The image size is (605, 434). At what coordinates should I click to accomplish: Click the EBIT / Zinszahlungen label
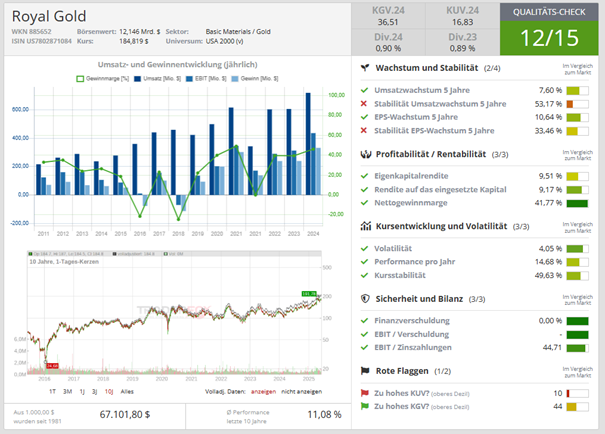coord(412,347)
